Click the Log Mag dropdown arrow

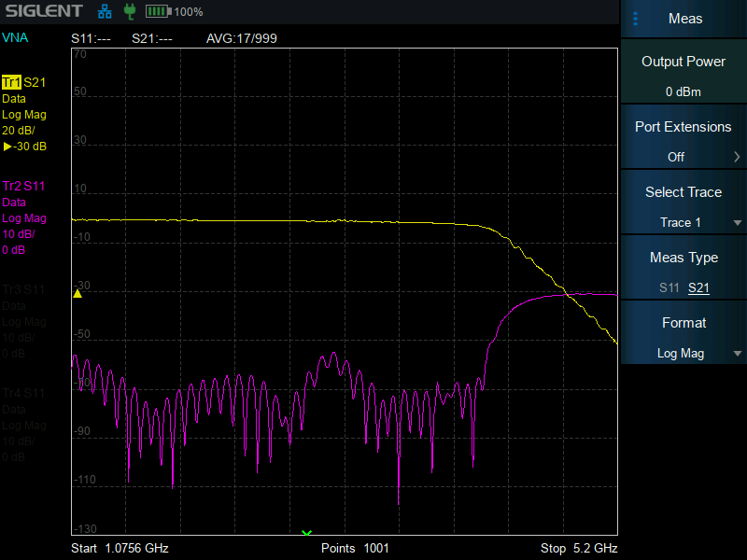737,354
